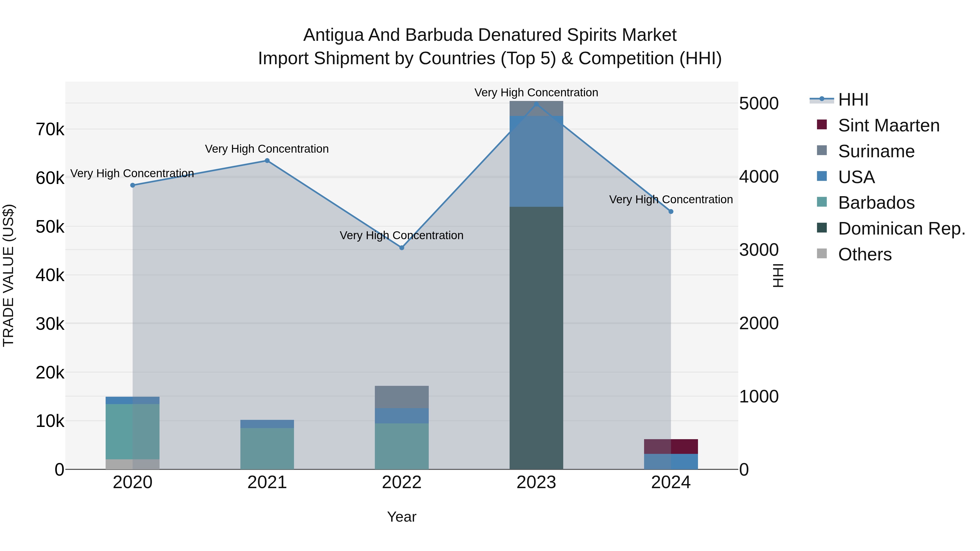Screen dimensions: 980x551
Task: Toggle Sint Maarten series in legend
Action: 878,125
